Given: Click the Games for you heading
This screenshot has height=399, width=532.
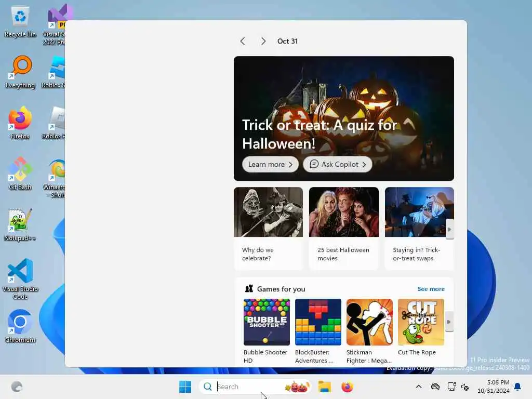Looking at the screenshot, I should coord(281,289).
